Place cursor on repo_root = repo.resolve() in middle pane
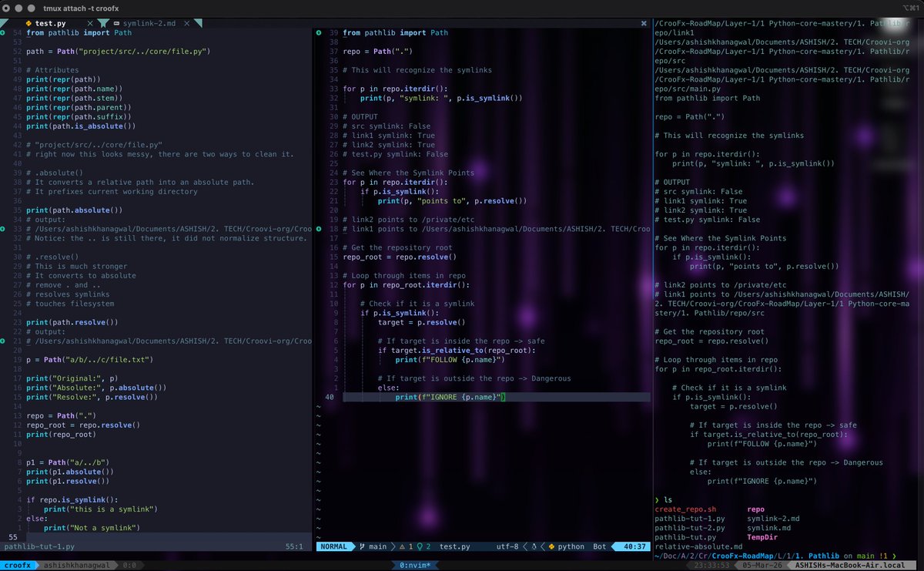Image resolution: width=924 pixels, height=571 pixels. [400, 257]
